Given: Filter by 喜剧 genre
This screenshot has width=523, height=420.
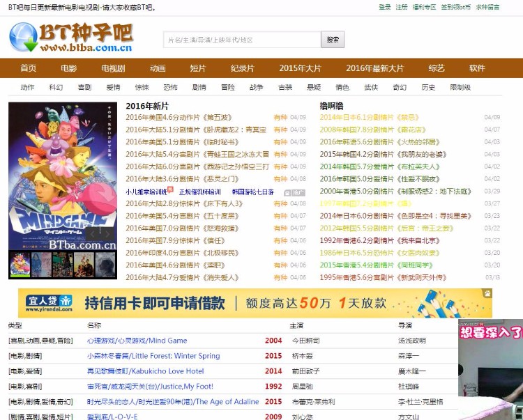Looking at the screenshot, I should (84, 87).
